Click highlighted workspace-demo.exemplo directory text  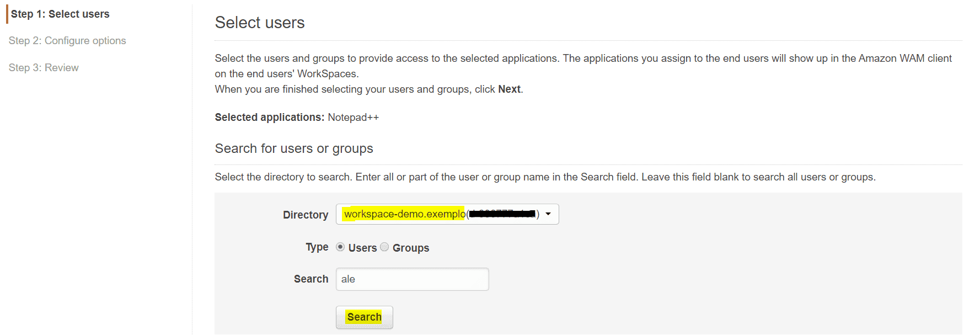[x=404, y=214]
